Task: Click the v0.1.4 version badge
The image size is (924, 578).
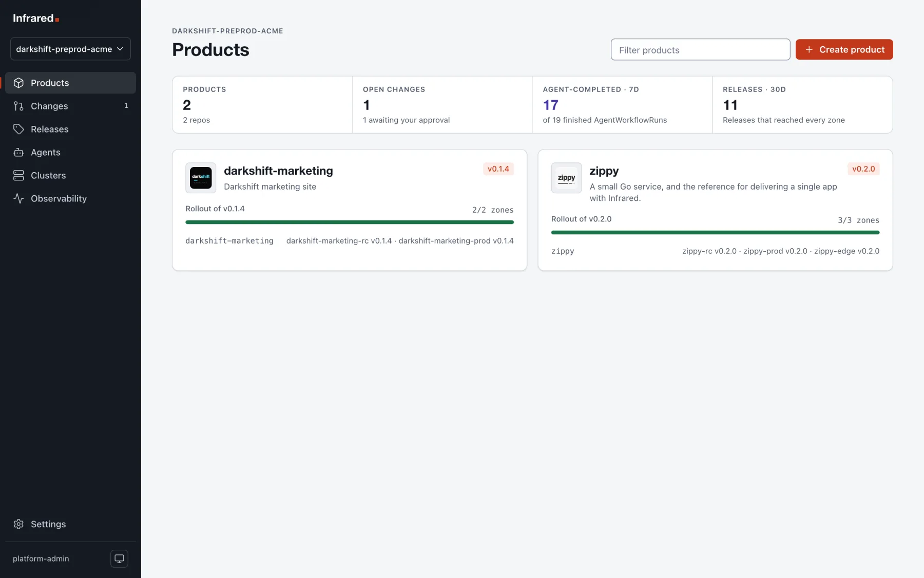Action: click(498, 169)
